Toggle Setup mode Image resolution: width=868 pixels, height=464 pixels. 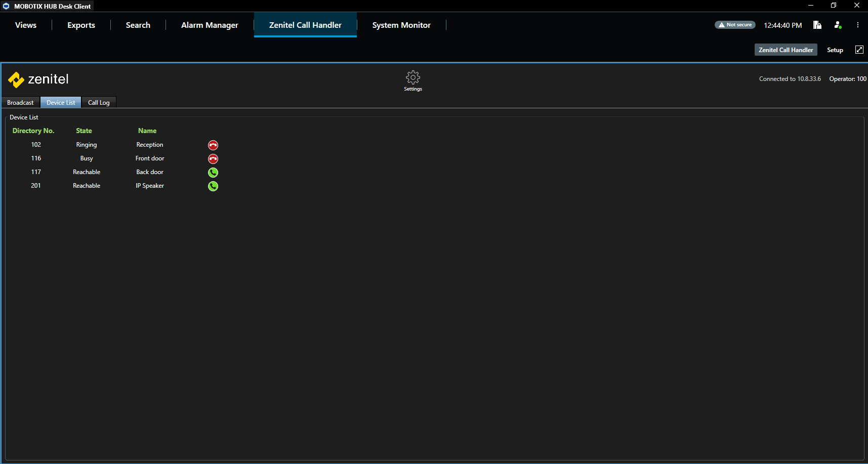tap(835, 50)
